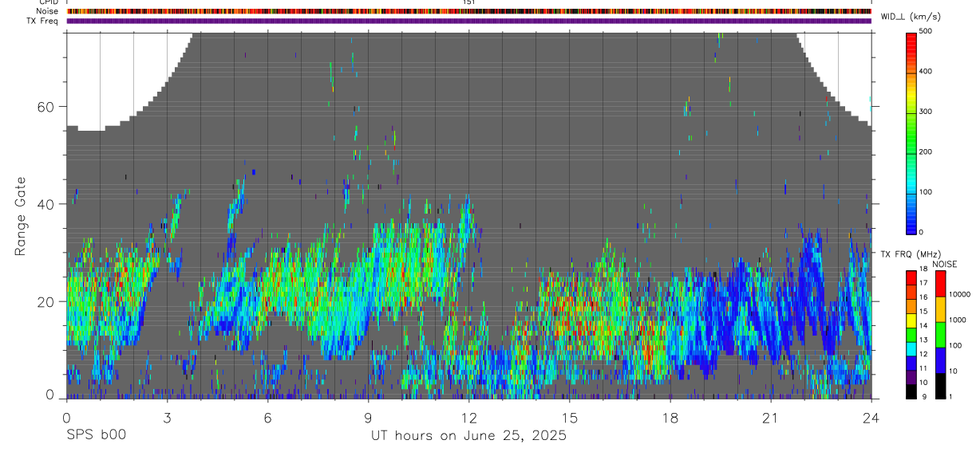Click the UT hour tick label 15 on x-axis
The height and width of the screenshot is (452, 980).
pyautogui.click(x=570, y=418)
